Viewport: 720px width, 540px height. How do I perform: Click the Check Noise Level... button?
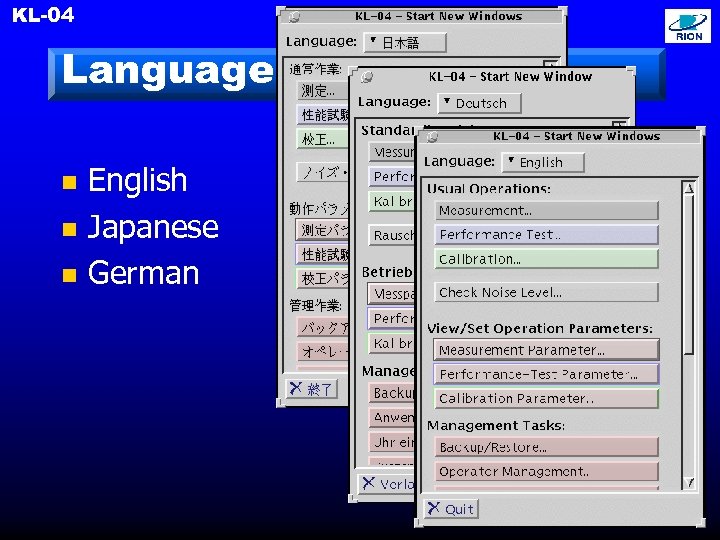click(x=546, y=292)
